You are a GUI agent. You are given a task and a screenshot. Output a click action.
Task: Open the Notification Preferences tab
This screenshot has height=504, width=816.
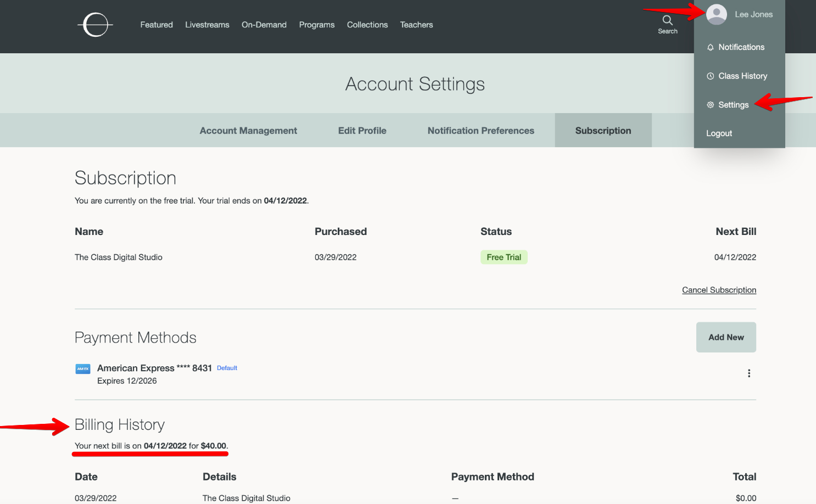[x=480, y=131]
